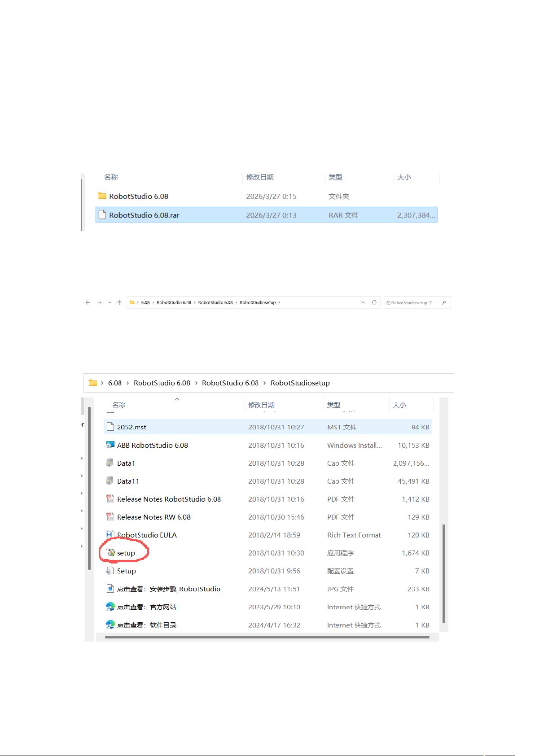535x756 pixels.
Task: Select the 2,307,384... size cell
Action: [416, 215]
